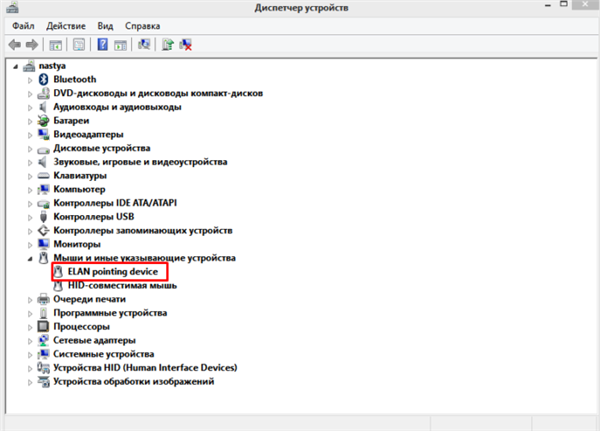
Task: Click the uninstall device red-cross icon
Action: pos(186,45)
